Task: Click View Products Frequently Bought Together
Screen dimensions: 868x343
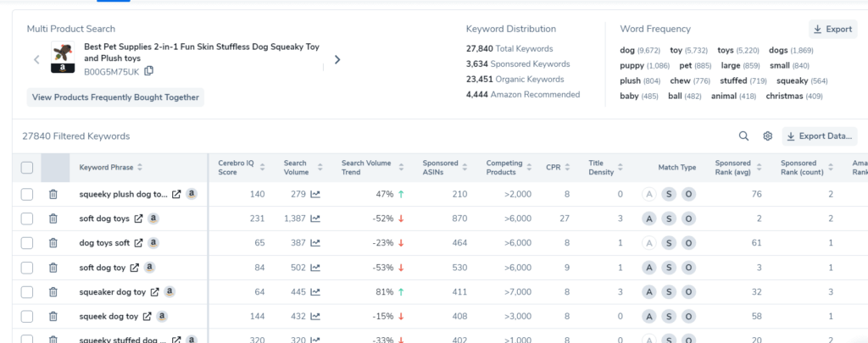Action: (x=115, y=97)
